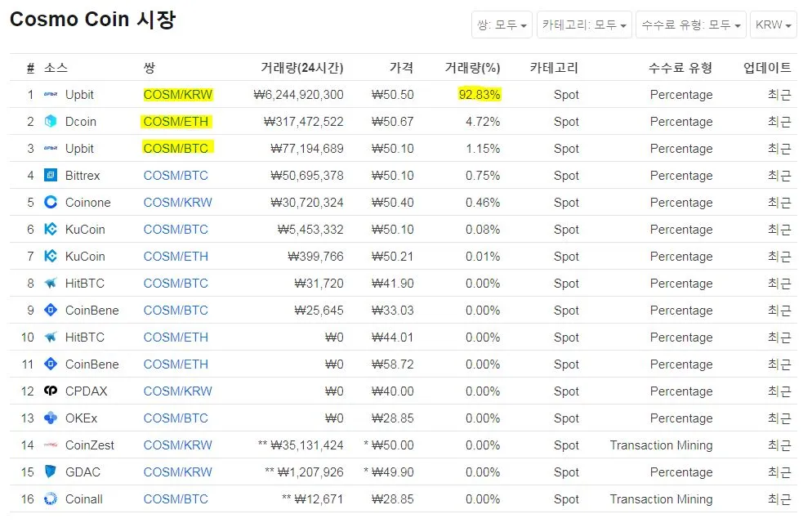Select the ₩35,131,424 volume cell

pos(306,445)
